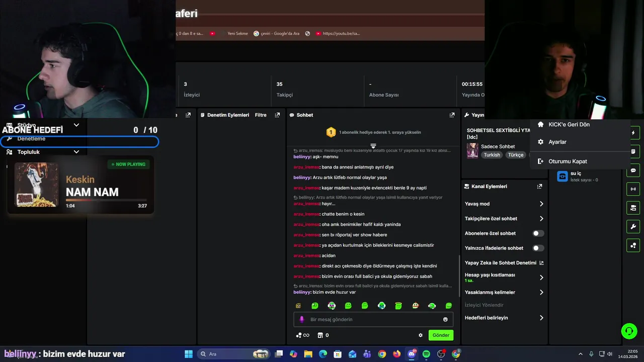Seek in the NAM NAM song progress bar
The height and width of the screenshot is (362, 644).
click(x=106, y=200)
